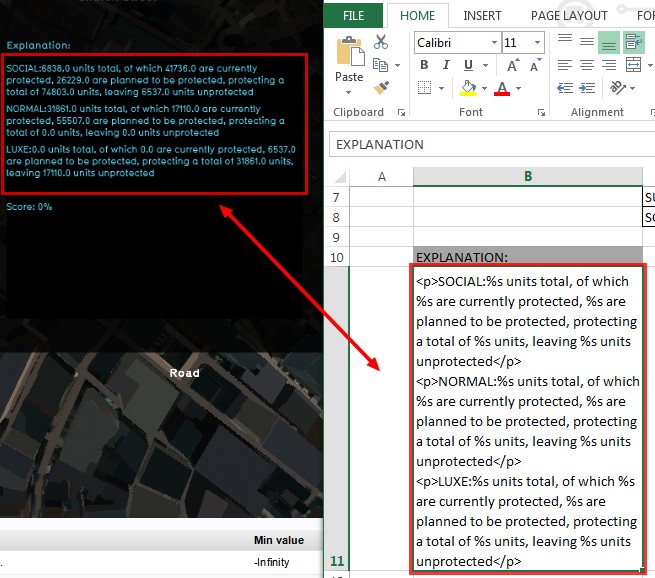This screenshot has height=578, width=655.
Task: Click the Score: 0% text
Action: pos(29,207)
